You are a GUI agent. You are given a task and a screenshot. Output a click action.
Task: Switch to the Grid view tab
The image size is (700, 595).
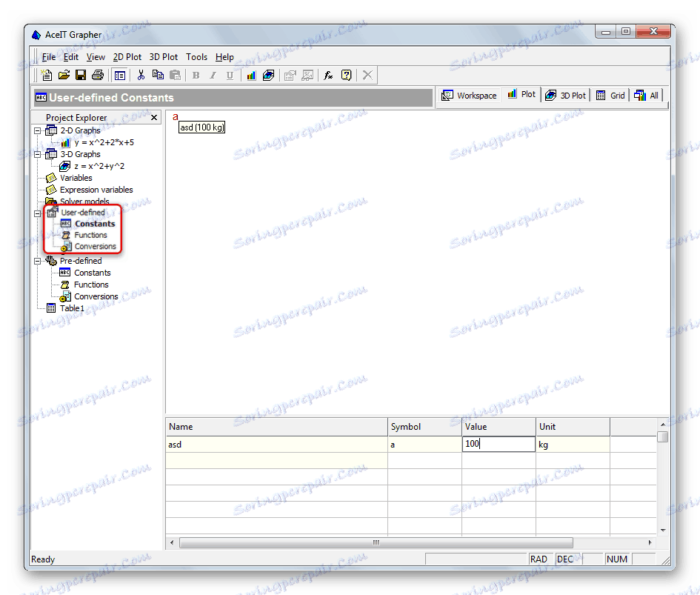click(610, 95)
